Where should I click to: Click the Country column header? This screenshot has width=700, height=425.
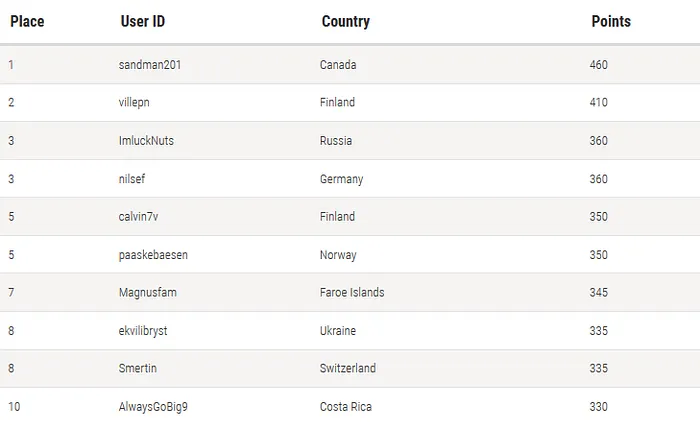point(345,21)
